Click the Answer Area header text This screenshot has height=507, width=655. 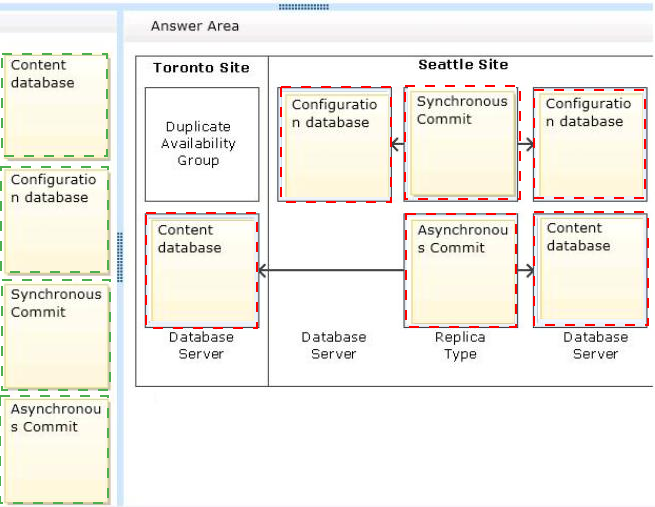point(195,26)
